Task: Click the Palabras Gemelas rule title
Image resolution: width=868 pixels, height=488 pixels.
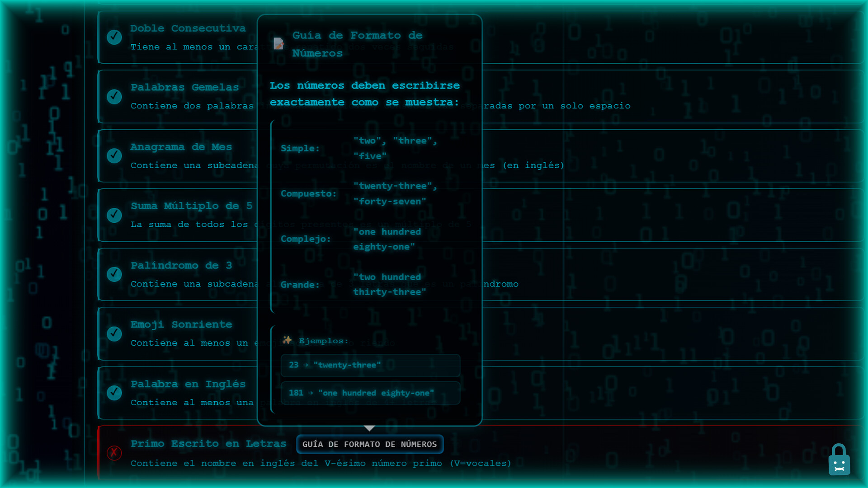Action: point(184,87)
